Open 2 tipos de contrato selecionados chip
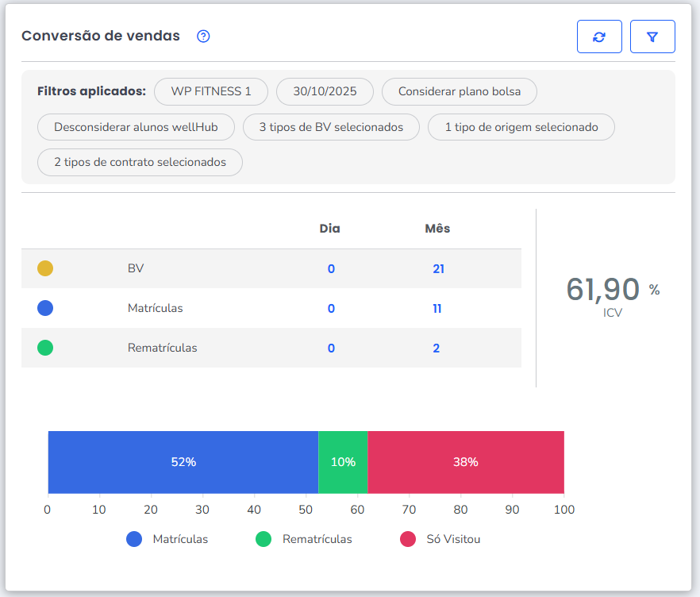This screenshot has width=700, height=597. (140, 162)
